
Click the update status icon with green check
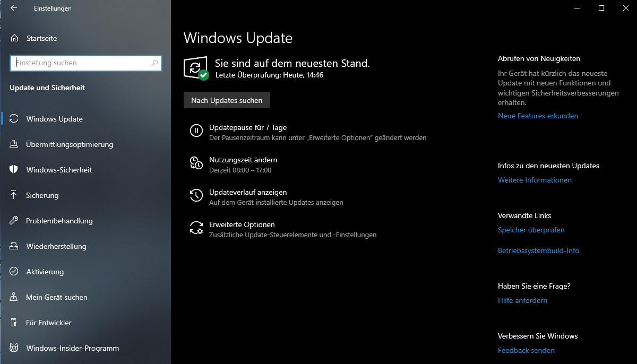point(196,68)
